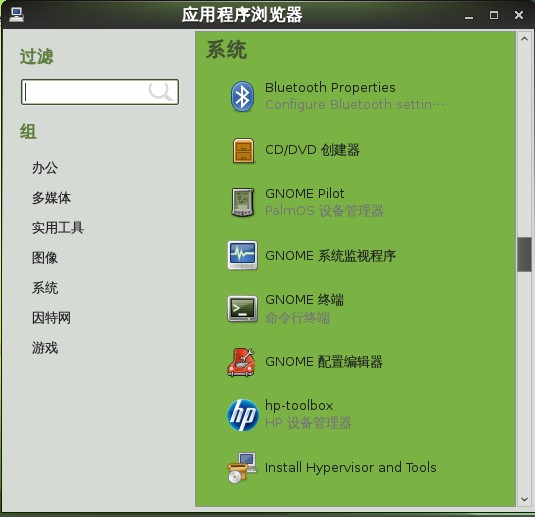Choose the 实用工具 group
Image resolution: width=535 pixels, height=517 pixels.
58,228
